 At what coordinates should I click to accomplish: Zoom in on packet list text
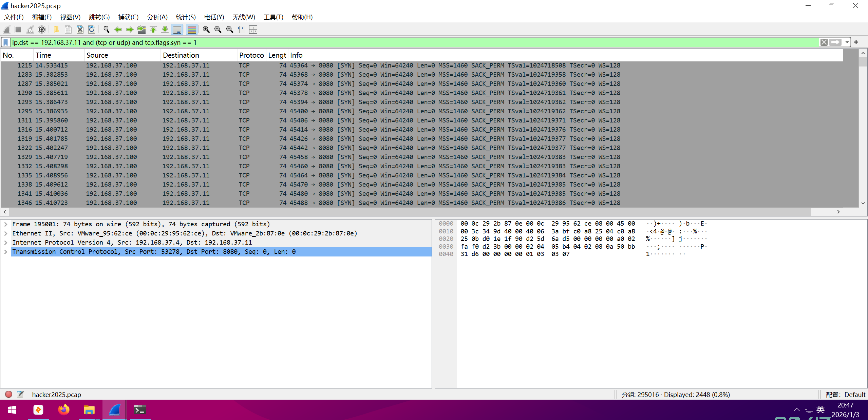tap(206, 30)
